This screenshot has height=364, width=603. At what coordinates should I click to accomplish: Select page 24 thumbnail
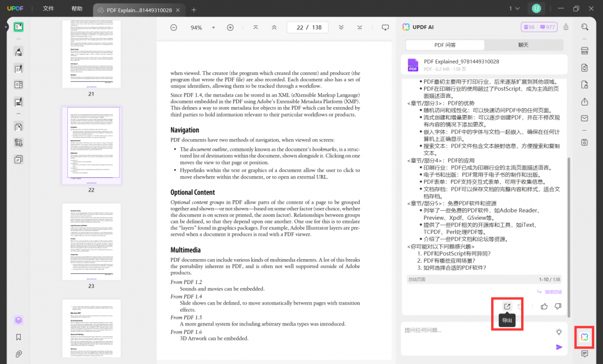[x=91, y=329]
